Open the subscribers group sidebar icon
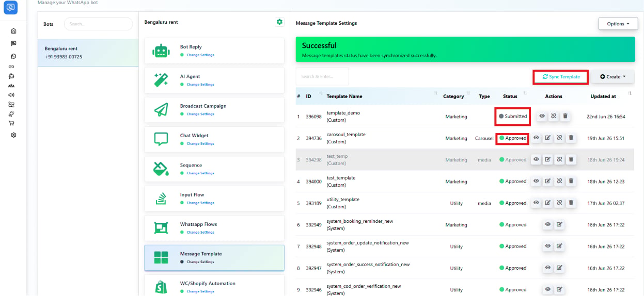Image resolution: width=644 pixels, height=296 pixels. point(11,86)
